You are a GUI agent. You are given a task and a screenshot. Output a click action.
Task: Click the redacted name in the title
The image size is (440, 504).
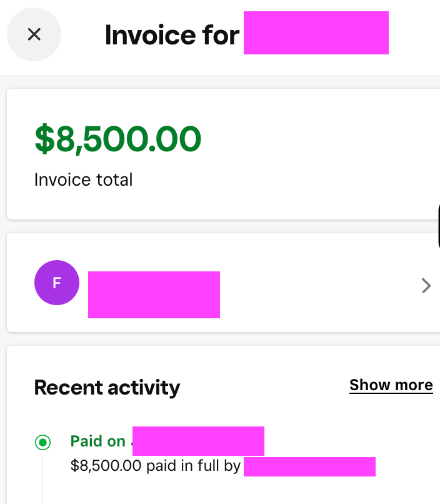316,33
